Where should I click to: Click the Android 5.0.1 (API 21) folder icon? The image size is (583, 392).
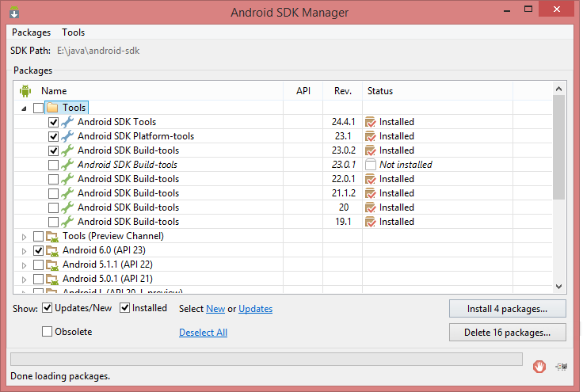52,279
